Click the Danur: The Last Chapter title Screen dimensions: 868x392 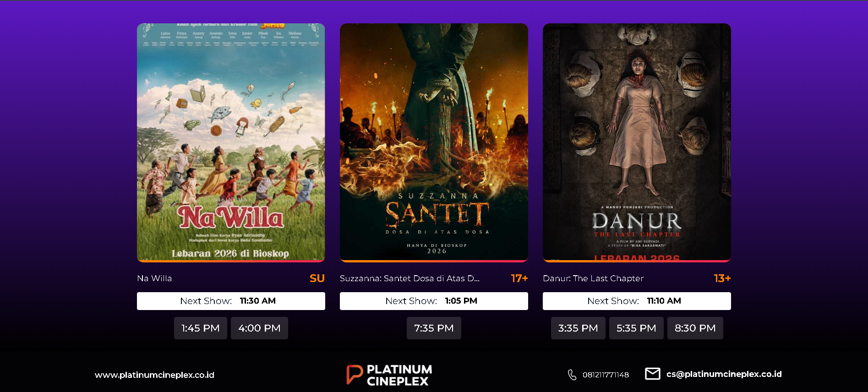tap(593, 278)
